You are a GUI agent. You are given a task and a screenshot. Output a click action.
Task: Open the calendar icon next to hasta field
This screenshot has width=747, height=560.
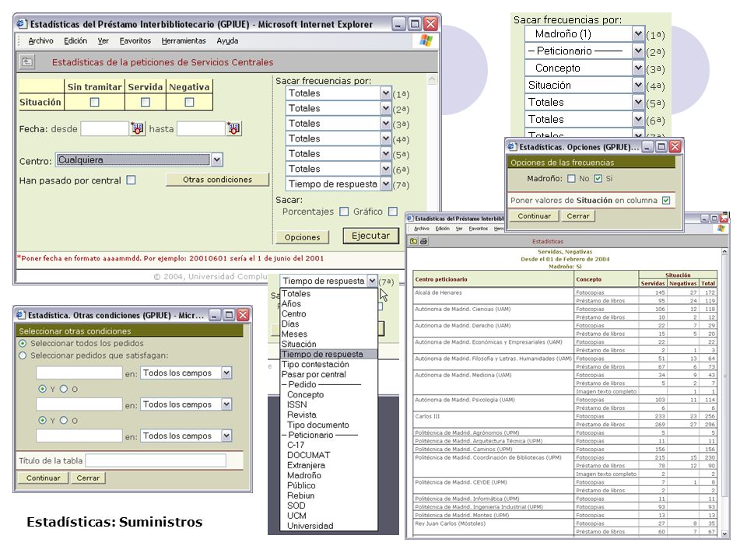[x=233, y=128]
